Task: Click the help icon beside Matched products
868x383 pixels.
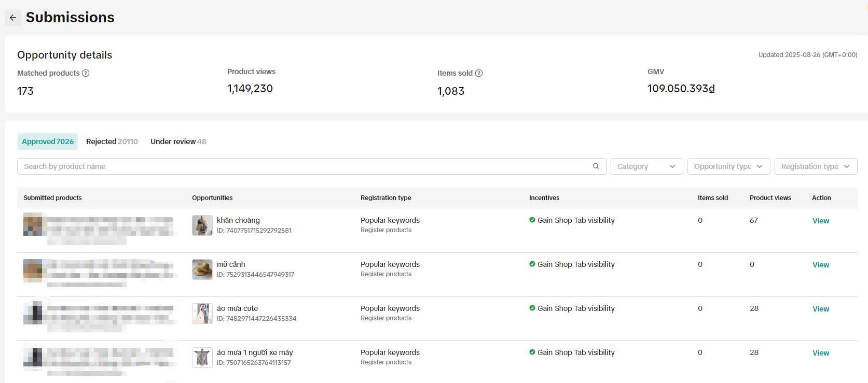Action: coord(86,73)
